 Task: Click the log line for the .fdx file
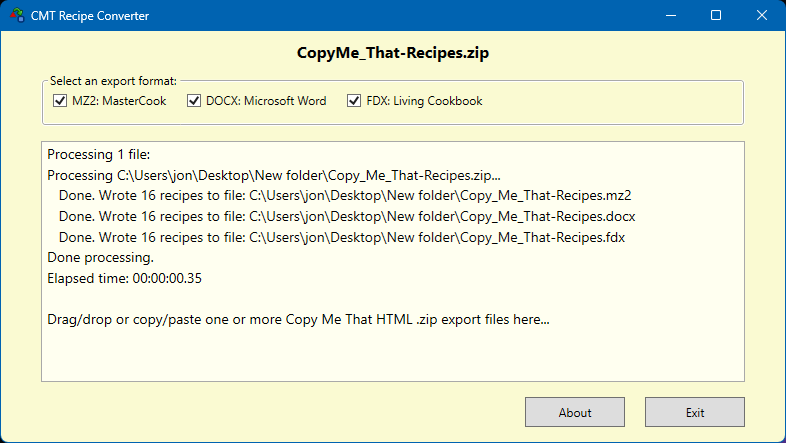[x=342, y=237]
